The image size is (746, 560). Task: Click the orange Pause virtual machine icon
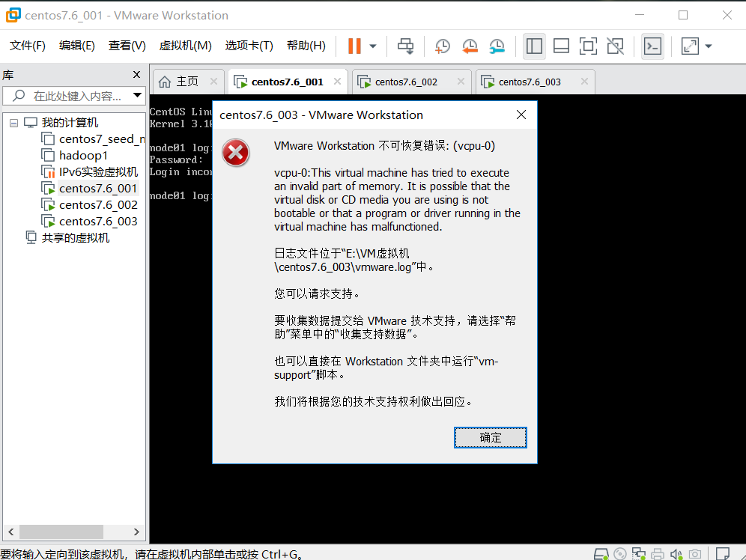pyautogui.click(x=354, y=46)
